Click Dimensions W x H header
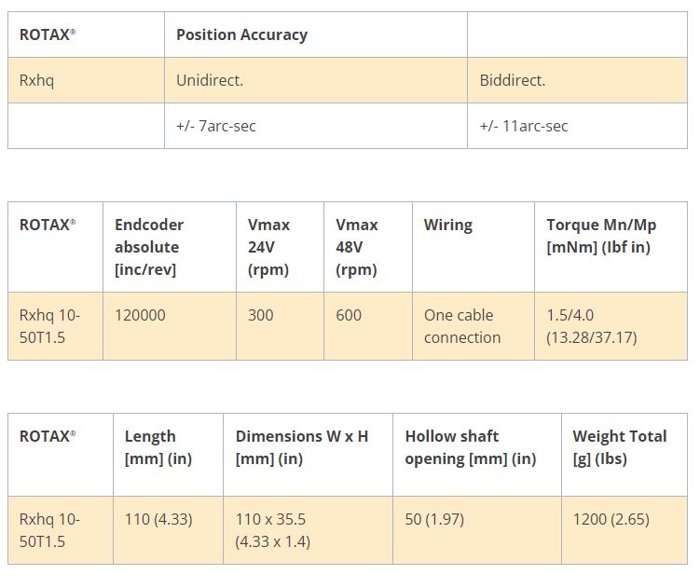The height and width of the screenshot is (588, 700). 302,447
